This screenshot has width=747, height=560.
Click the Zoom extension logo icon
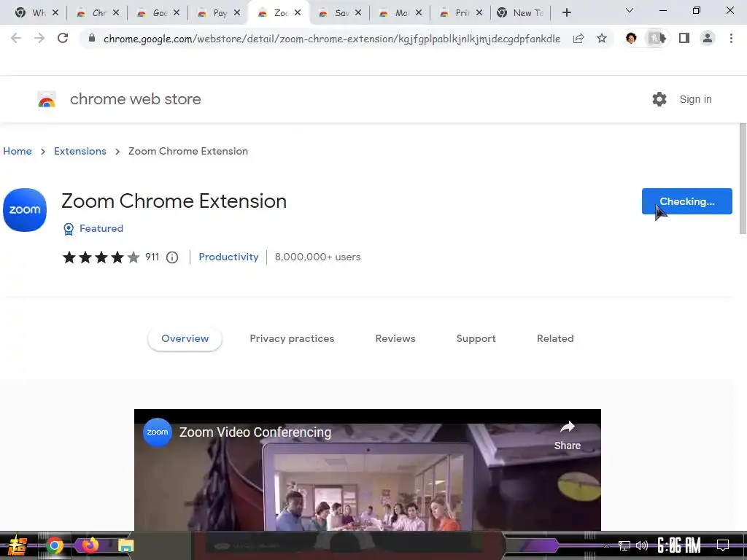click(x=25, y=210)
